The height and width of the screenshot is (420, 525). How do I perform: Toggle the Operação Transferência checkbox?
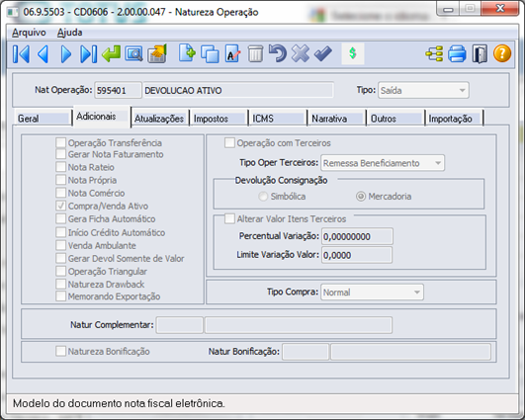tap(61, 142)
